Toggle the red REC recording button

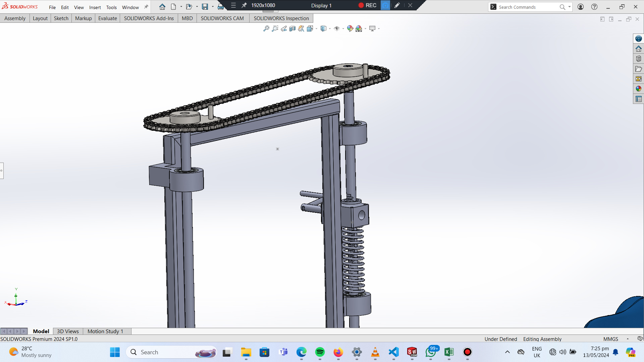pos(361,5)
